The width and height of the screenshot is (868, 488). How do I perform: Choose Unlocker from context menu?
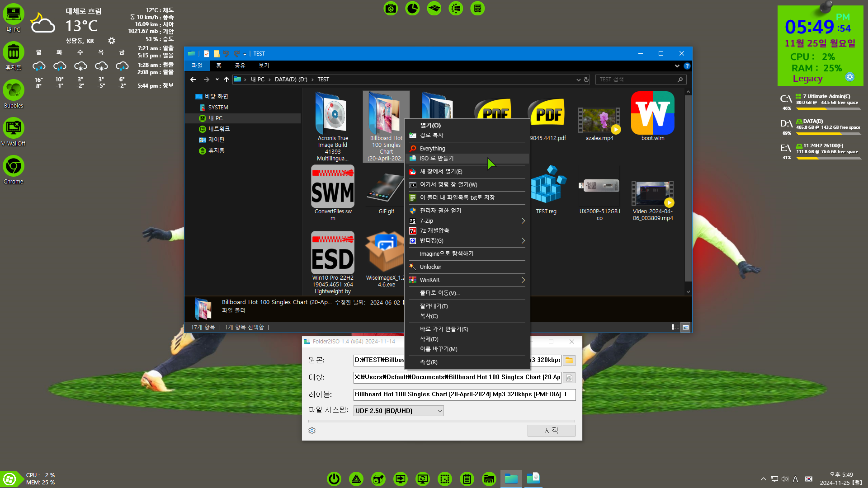[x=467, y=267]
